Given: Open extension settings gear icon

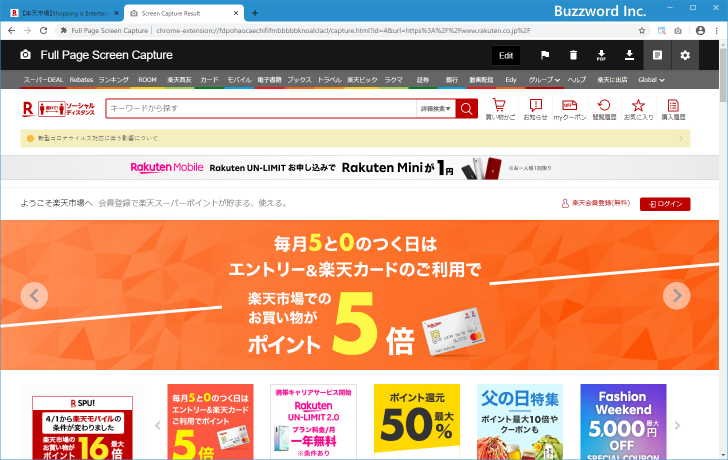Looking at the screenshot, I should 685,55.
